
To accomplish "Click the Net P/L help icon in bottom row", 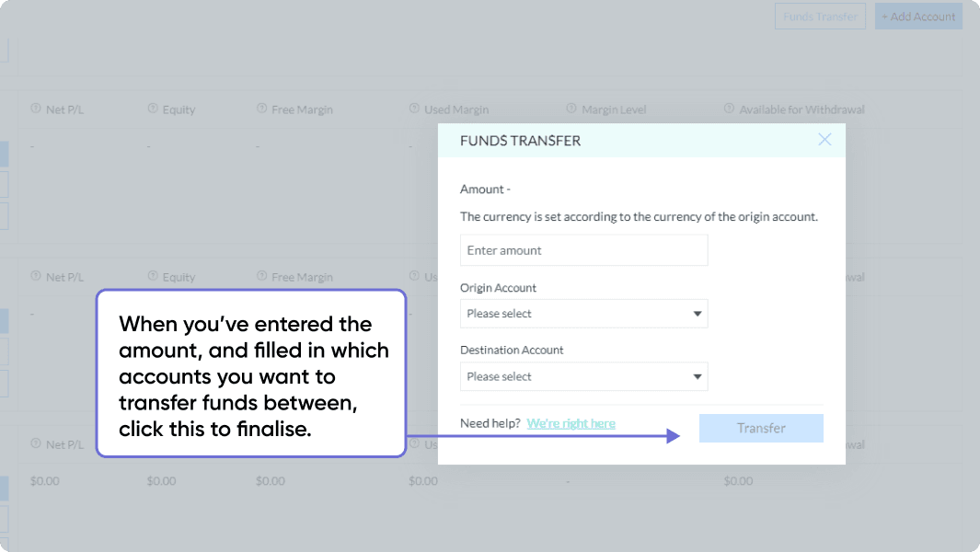I will [35, 444].
